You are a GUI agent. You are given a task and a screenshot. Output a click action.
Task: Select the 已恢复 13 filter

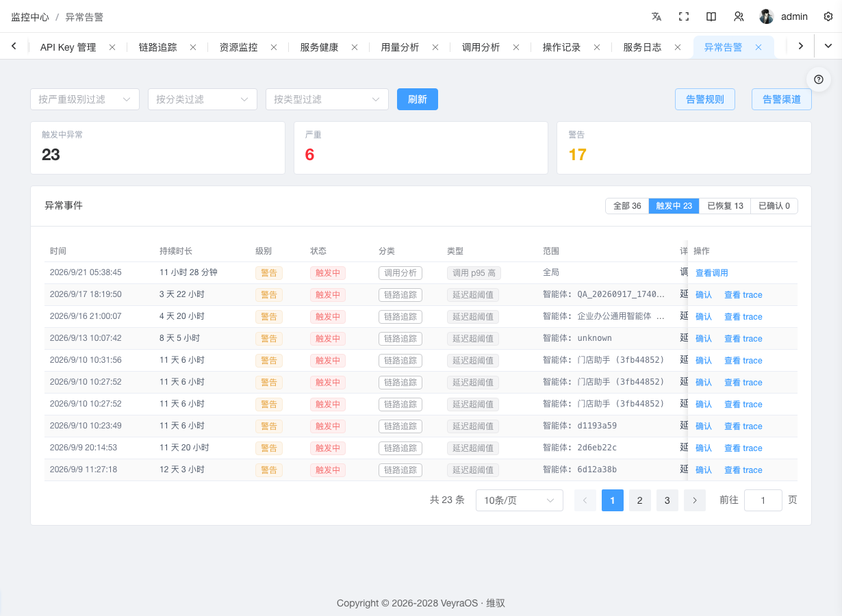(x=725, y=206)
